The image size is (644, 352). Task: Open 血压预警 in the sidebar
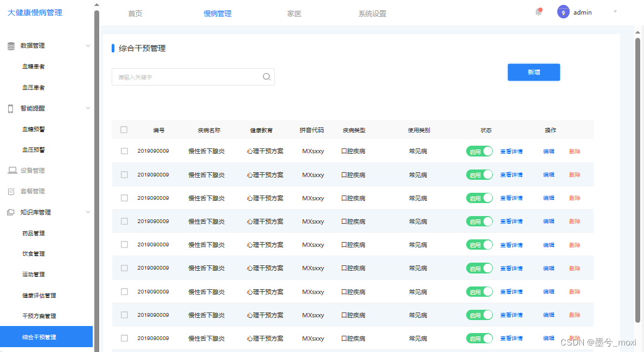(34, 150)
